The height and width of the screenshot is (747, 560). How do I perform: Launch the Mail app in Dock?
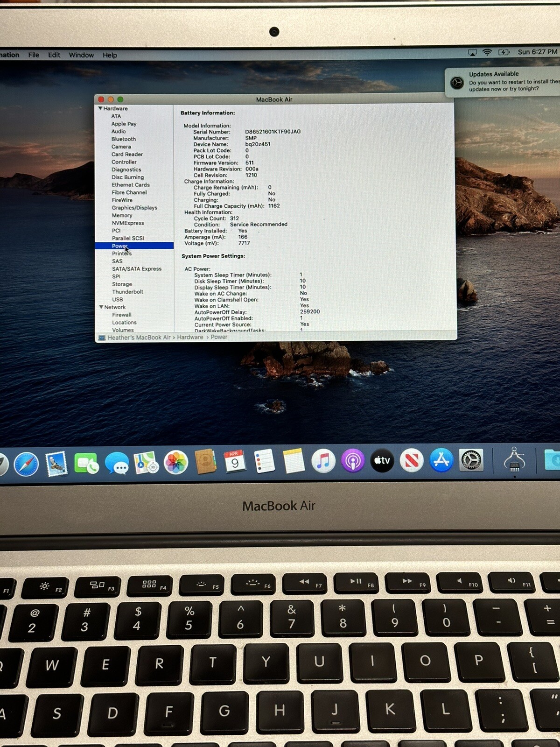[56, 464]
